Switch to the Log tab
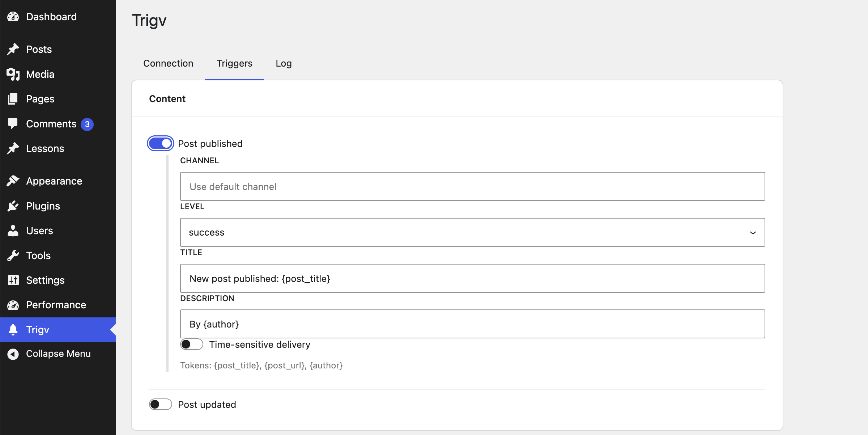The image size is (868, 435). (284, 63)
